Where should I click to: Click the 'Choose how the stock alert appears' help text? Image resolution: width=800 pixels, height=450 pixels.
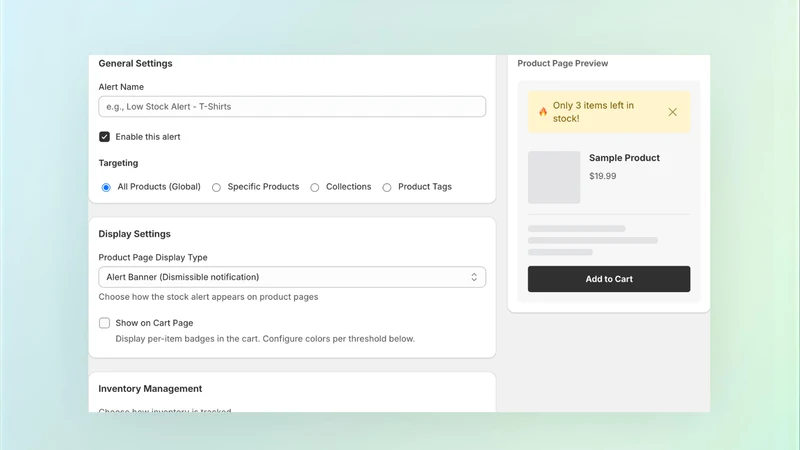click(x=208, y=297)
